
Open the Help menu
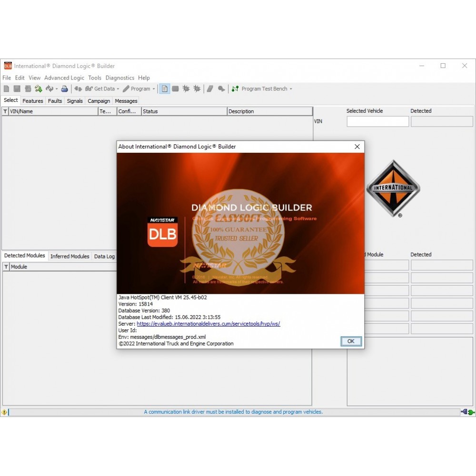[x=144, y=78]
